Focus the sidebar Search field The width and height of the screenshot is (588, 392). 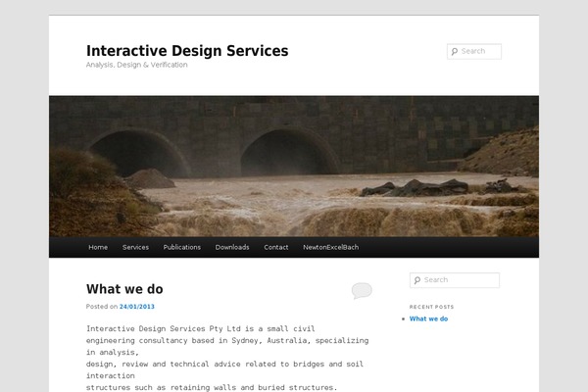tap(455, 280)
